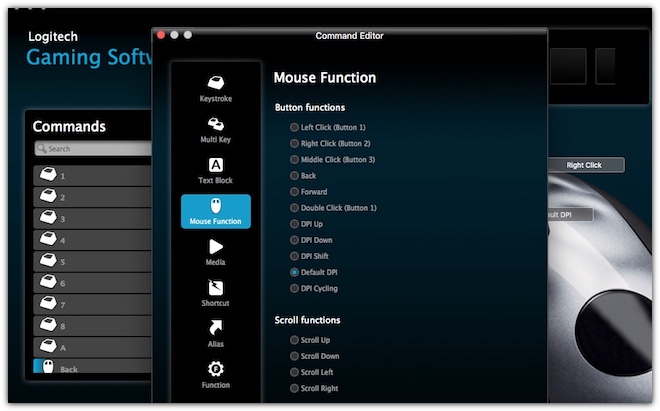Select the Forward button function
The image size is (660, 411).
click(x=294, y=192)
